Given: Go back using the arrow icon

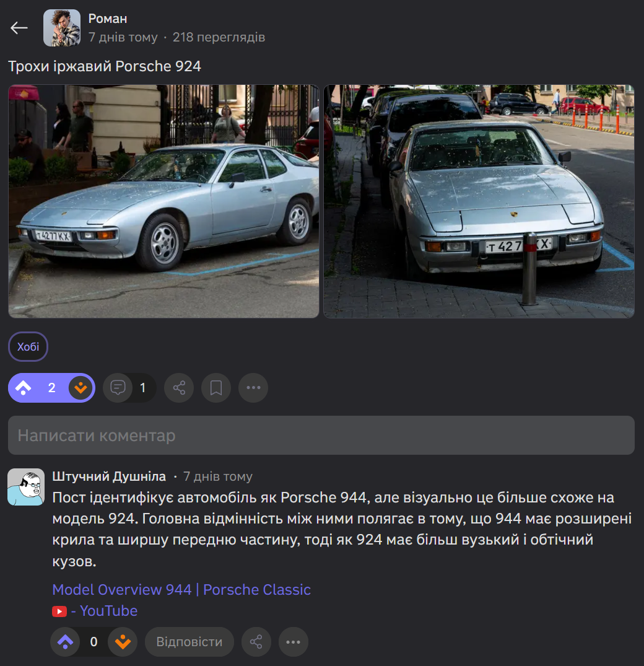Looking at the screenshot, I should click(19, 28).
